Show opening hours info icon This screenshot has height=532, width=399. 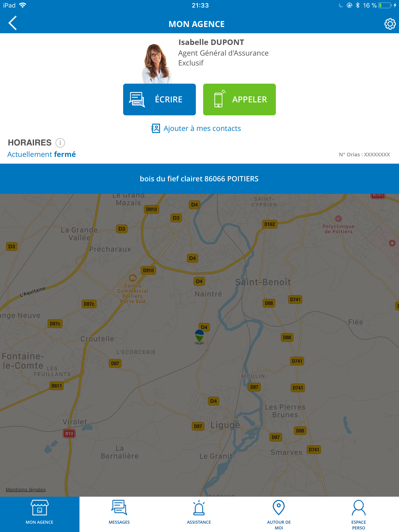coord(60,143)
